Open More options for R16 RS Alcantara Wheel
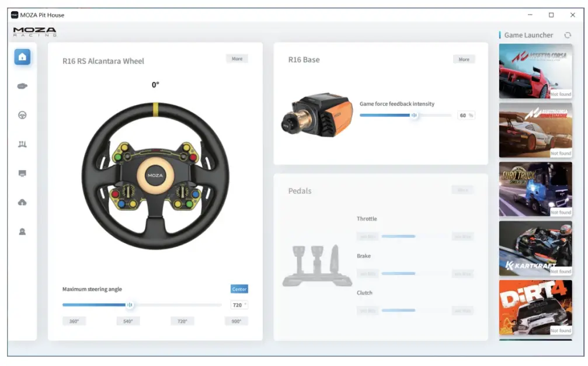Image resolution: width=588 pixels, height=366 pixels. (237, 58)
